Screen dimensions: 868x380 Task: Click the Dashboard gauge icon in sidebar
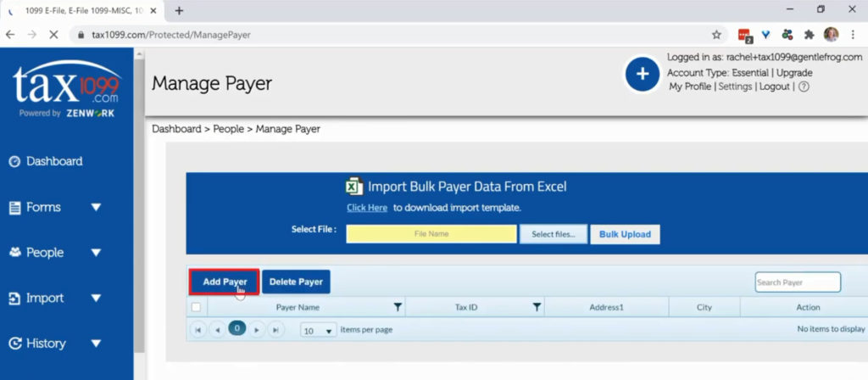pyautogui.click(x=15, y=162)
